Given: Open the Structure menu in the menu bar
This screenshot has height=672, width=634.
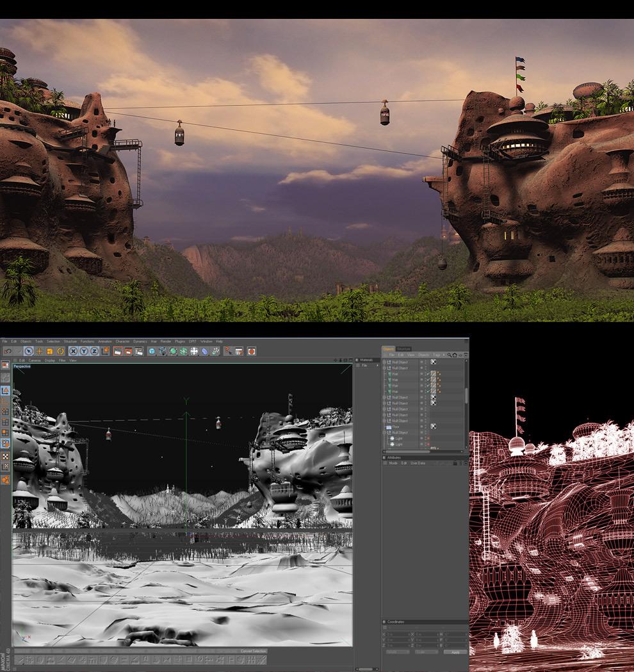Looking at the screenshot, I should point(70,341).
